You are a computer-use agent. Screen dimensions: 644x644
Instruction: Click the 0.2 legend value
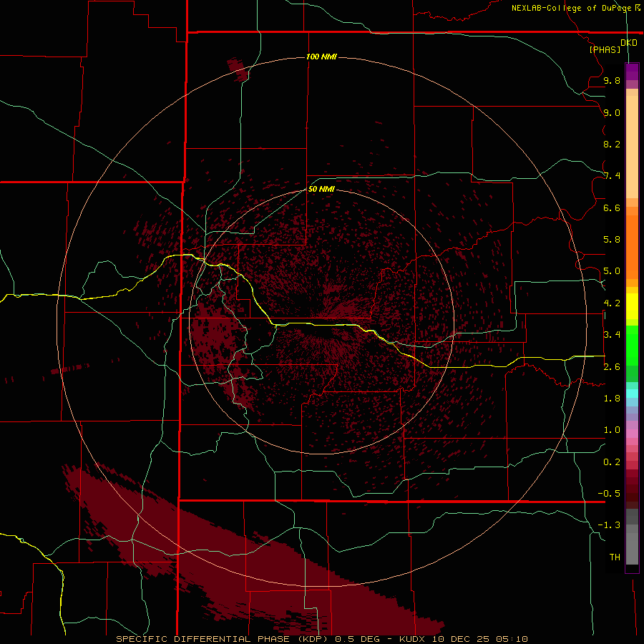612,462
